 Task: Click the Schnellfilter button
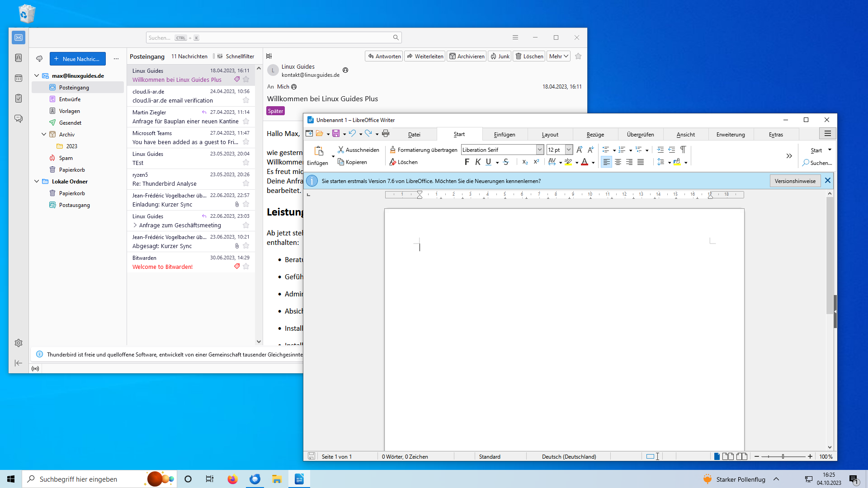tap(236, 56)
